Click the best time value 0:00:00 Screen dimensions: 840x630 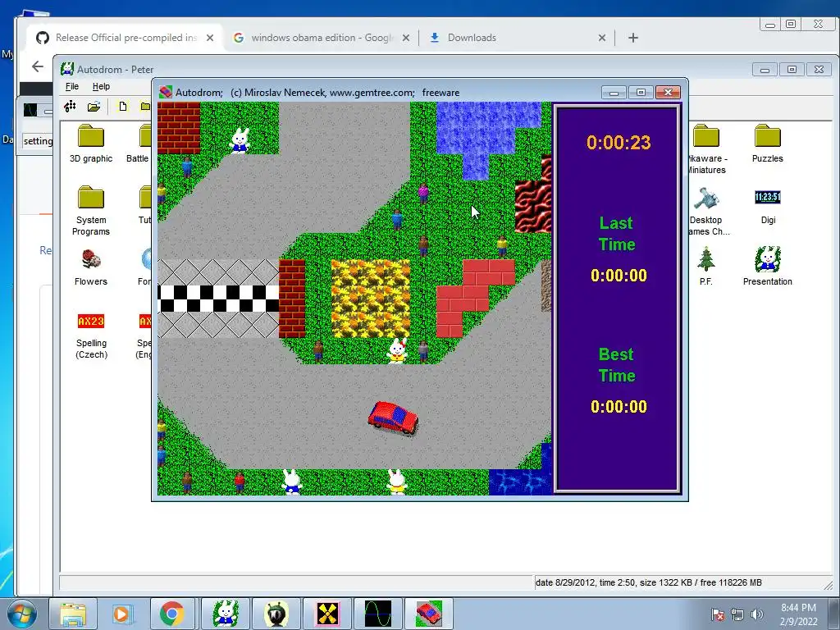point(619,407)
